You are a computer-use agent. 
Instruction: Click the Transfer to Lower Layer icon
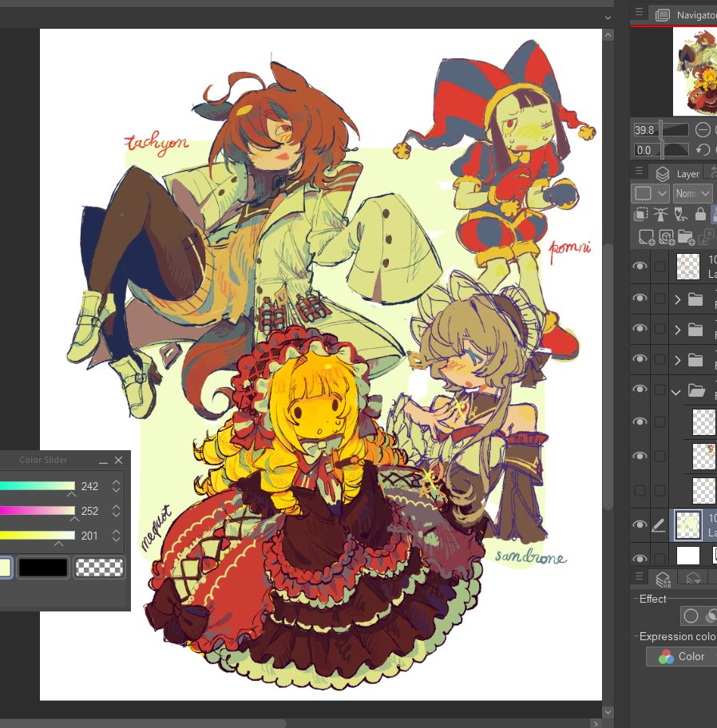706,237
